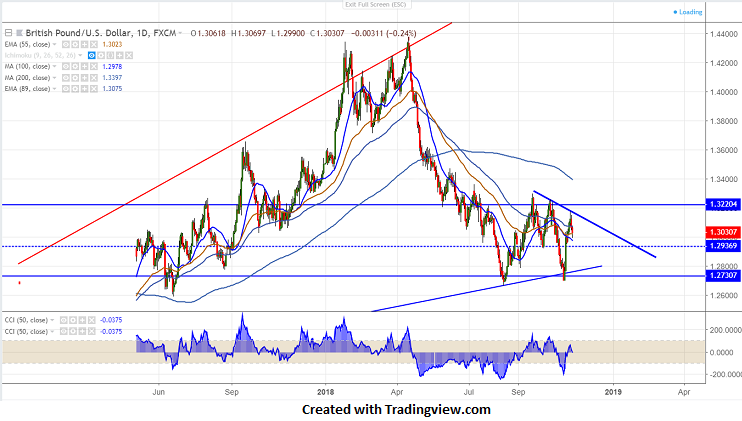Screen dimensions: 742x421
Task: Open the plus menu for MA (100, close)
Action: pos(84,67)
